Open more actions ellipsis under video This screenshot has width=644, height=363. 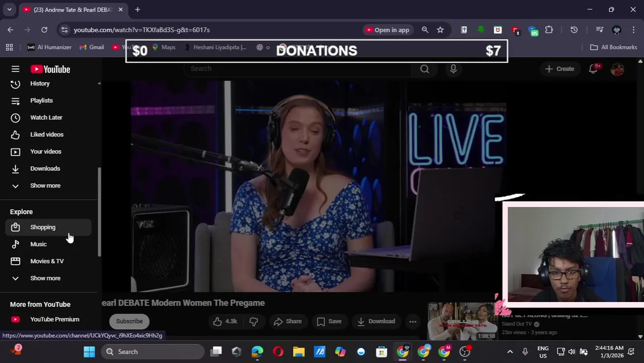413,321
